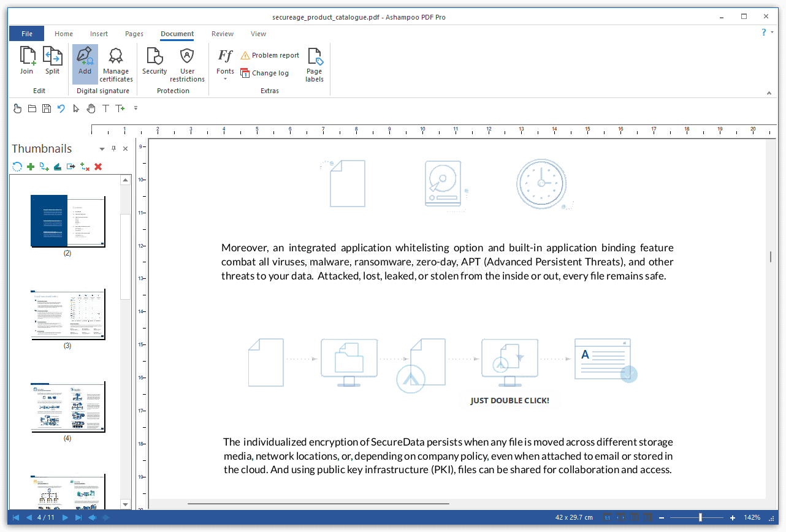Image resolution: width=786 pixels, height=532 pixels.
Task: Click the previous view back arrow
Action: [92, 518]
